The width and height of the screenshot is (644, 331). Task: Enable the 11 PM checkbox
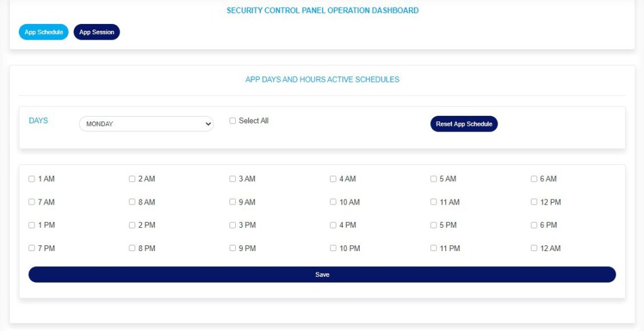click(433, 249)
